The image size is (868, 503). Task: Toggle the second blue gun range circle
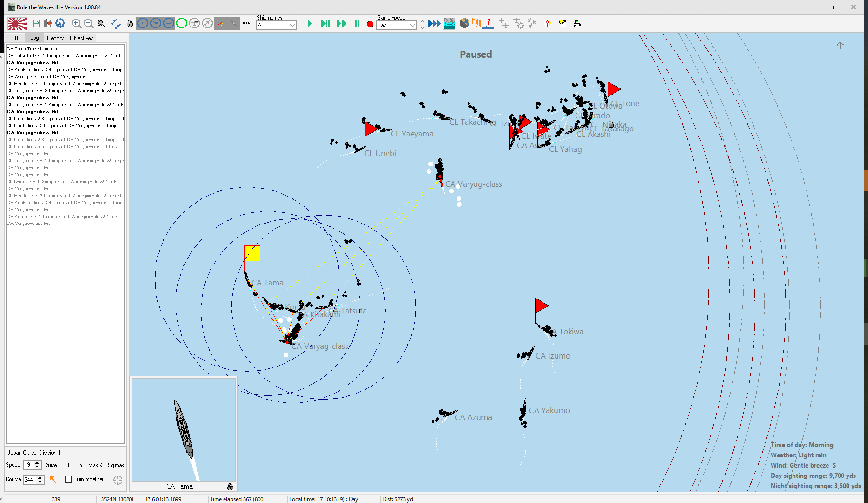point(156,23)
